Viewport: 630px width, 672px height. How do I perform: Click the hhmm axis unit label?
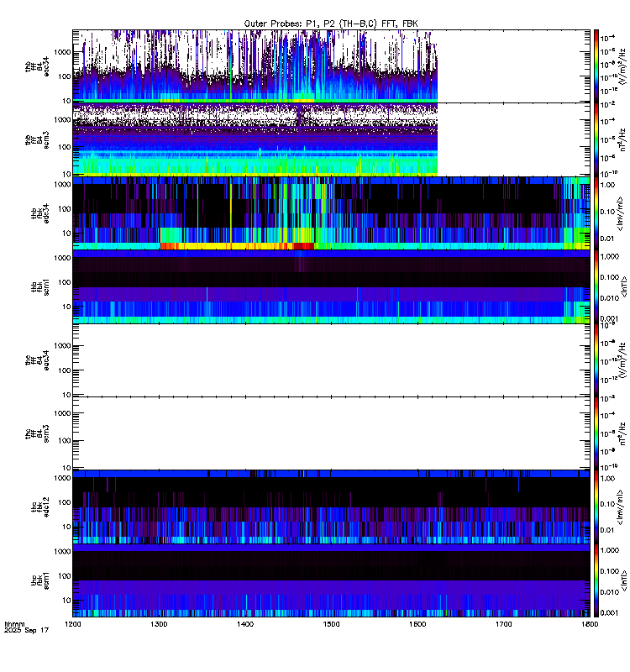coord(14,624)
